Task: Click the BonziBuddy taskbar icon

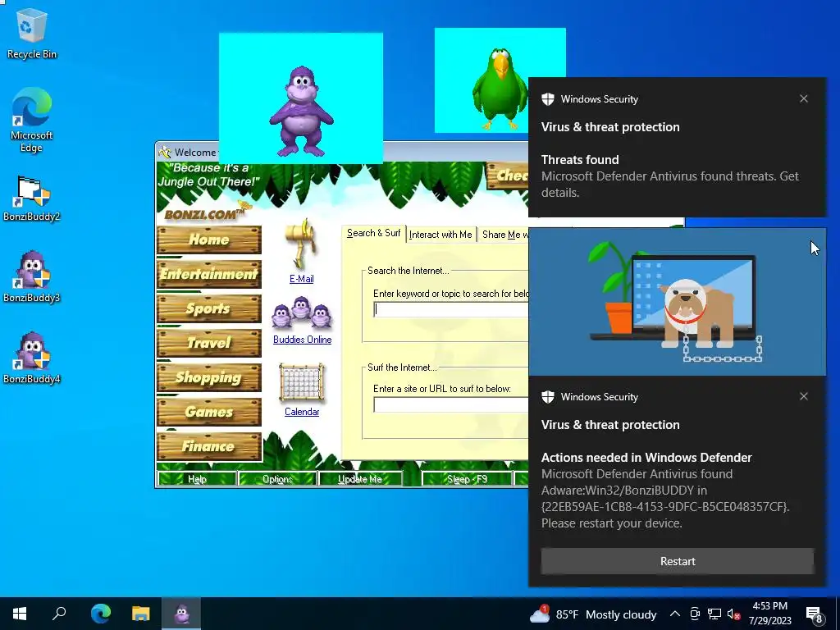Action: point(181,614)
